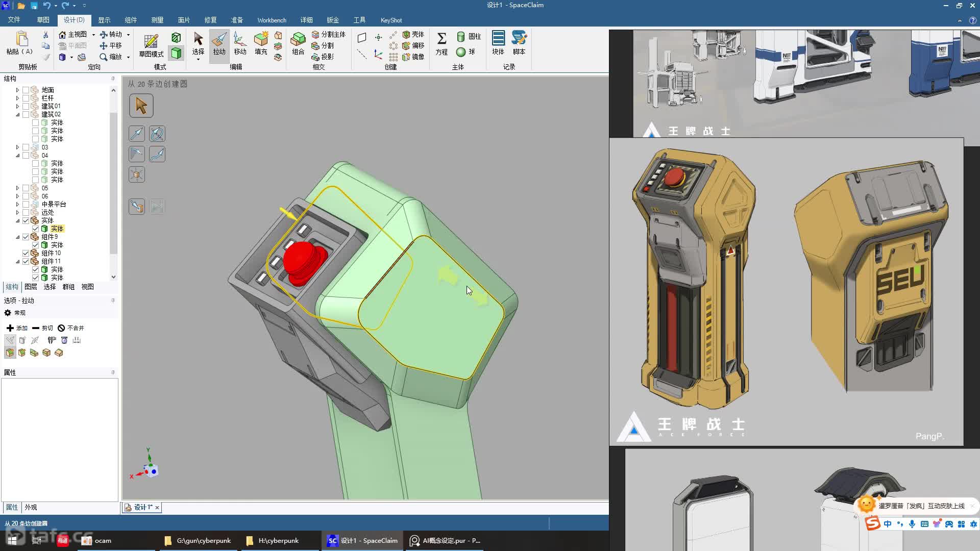Image resolution: width=980 pixels, height=551 pixels.
Task: Paste with the 粘贴 clipboard button
Action: coord(20,43)
